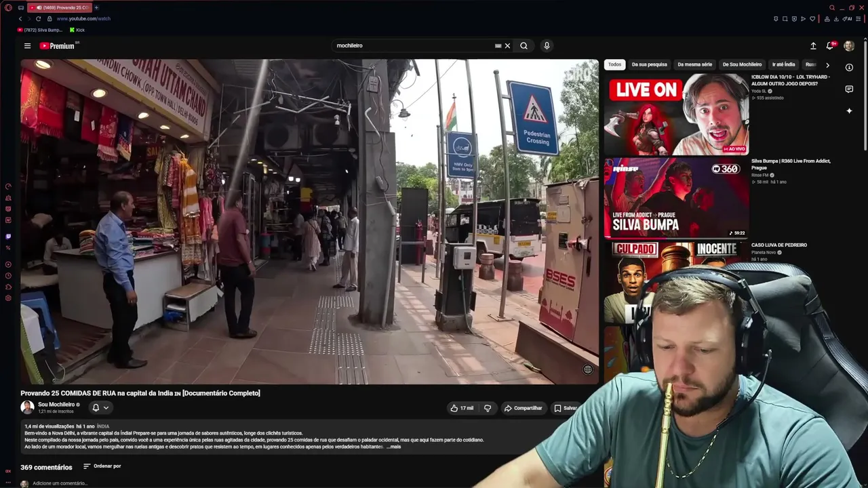This screenshot has width=868, height=488.
Task: Focus the YouTube search field
Action: [x=414, y=45]
